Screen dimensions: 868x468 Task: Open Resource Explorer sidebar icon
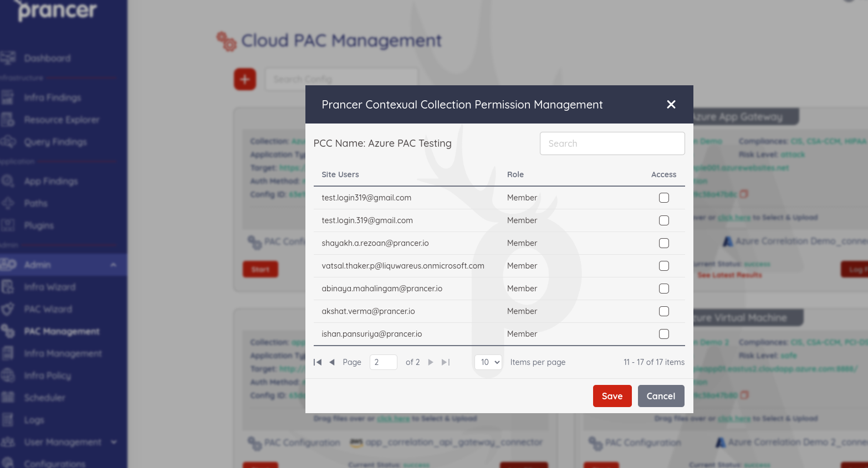pyautogui.click(x=8, y=120)
